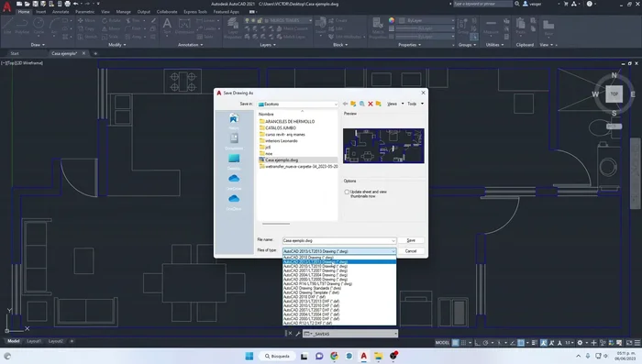
Task: Go back to previous folder in Save dialog
Action: (x=345, y=104)
